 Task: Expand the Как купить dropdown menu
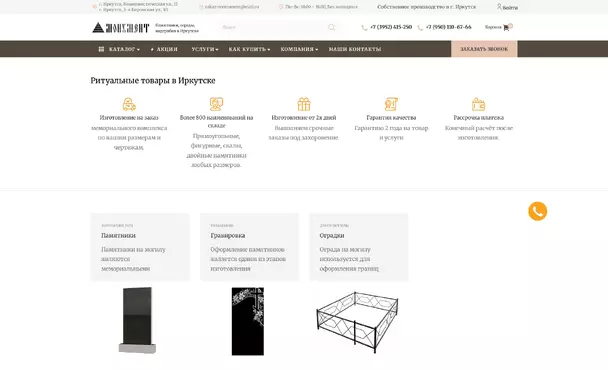click(x=249, y=49)
